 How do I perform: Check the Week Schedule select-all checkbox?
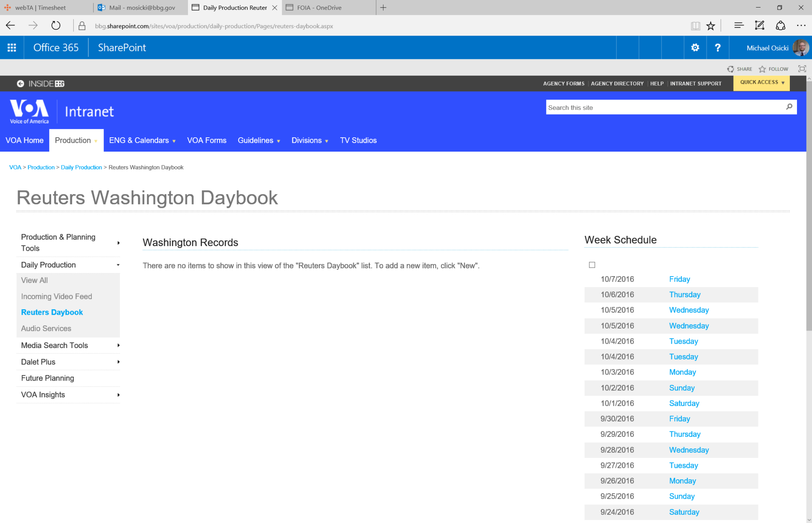click(x=592, y=265)
